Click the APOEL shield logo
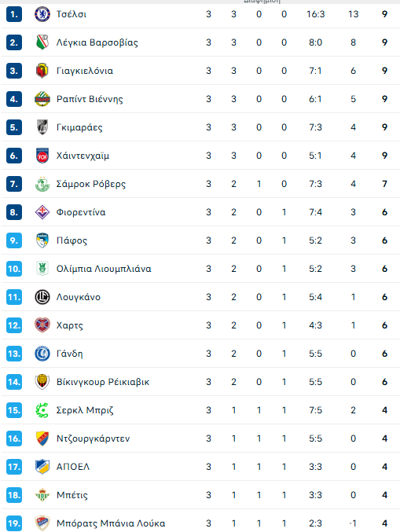This screenshot has width=400, height=532. [42, 467]
